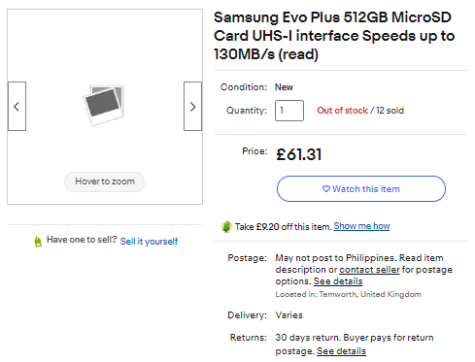Screen dimensions: 475x362
Task: Click the Hover to zoom pill
Action: [x=105, y=182]
